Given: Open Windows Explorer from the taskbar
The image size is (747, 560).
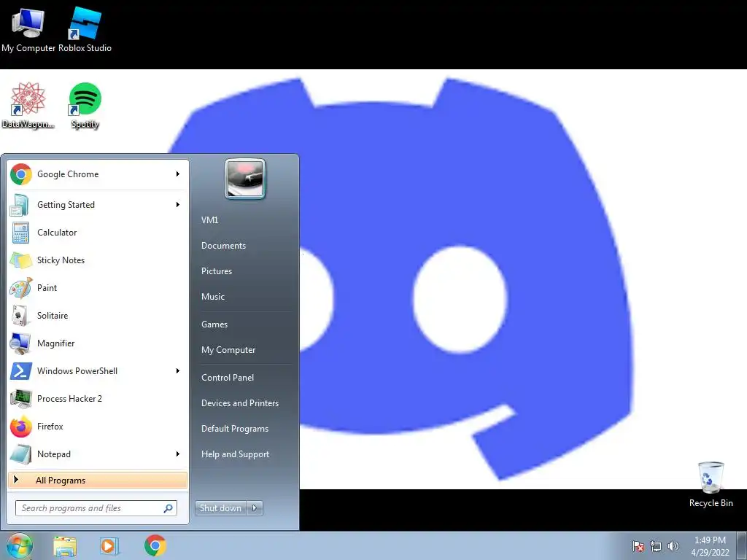Looking at the screenshot, I should (x=65, y=545).
